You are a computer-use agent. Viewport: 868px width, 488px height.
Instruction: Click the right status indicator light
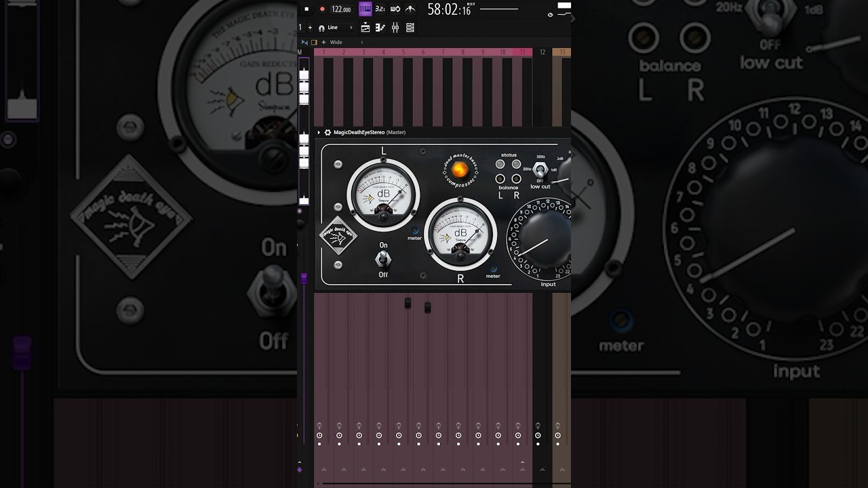516,165
